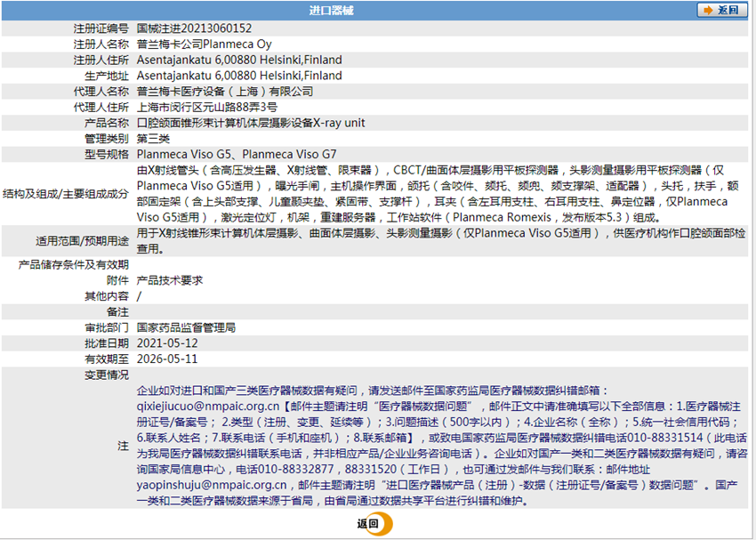Viewport: 756px width, 540px height.
Task: Click the 代理人名称 label
Action: [101, 91]
